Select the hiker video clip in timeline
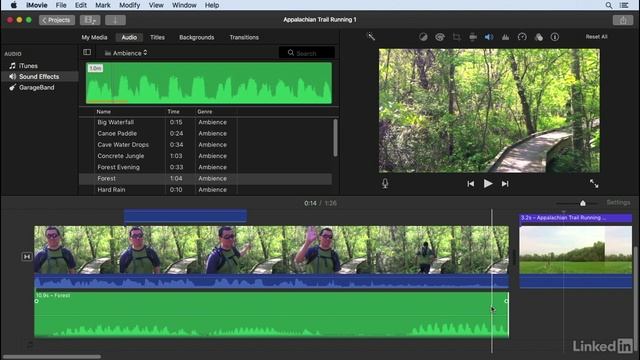Image resolution: width=640 pixels, height=360 pixels. click(x=271, y=256)
